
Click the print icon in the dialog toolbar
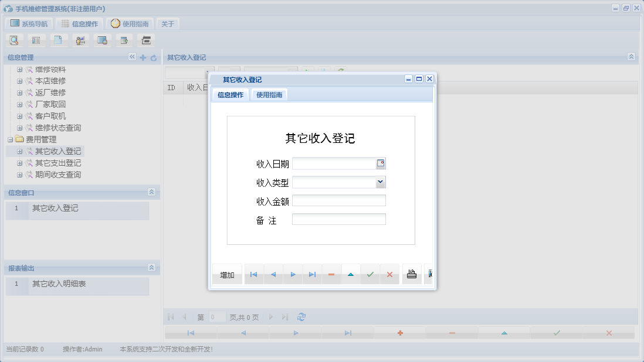tap(411, 274)
